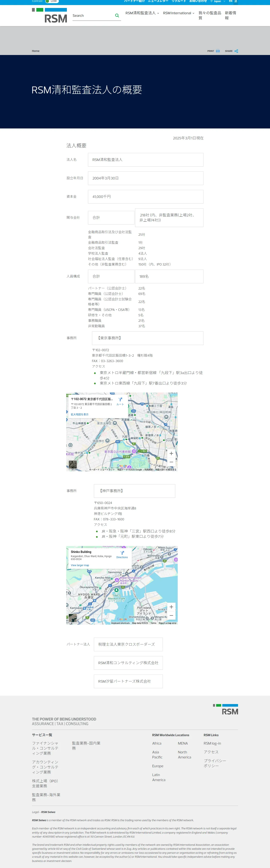Click the 靖國神社 shrine marker on Tokyo map
270x868 pixels.
(x=107, y=440)
